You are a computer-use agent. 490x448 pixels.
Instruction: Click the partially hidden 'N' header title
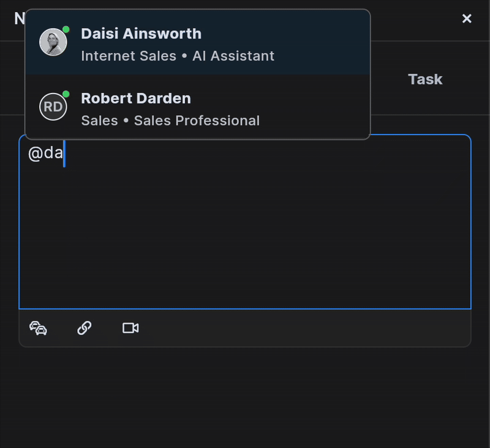(x=19, y=18)
